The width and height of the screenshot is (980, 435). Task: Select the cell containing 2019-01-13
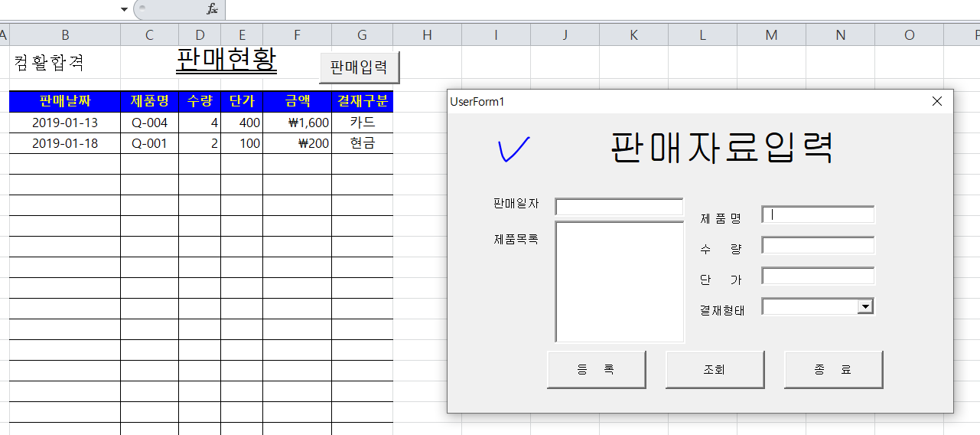tap(65, 123)
